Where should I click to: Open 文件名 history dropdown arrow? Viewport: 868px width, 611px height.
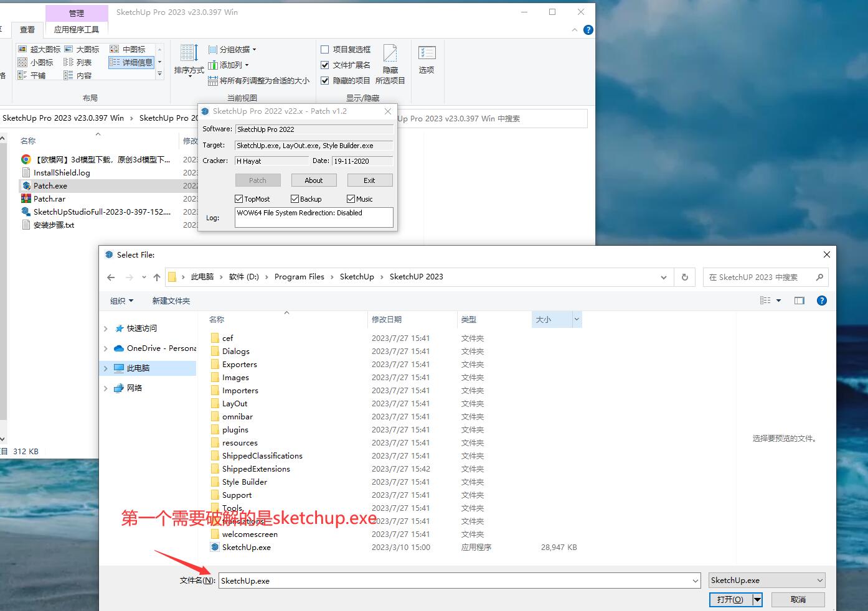(x=696, y=581)
